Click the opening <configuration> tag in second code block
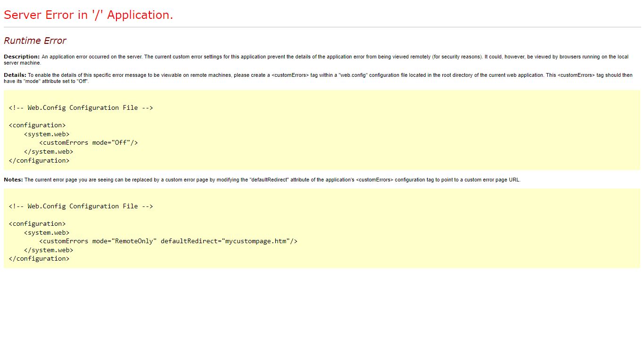This screenshot has width=644, height=362. coord(37,223)
